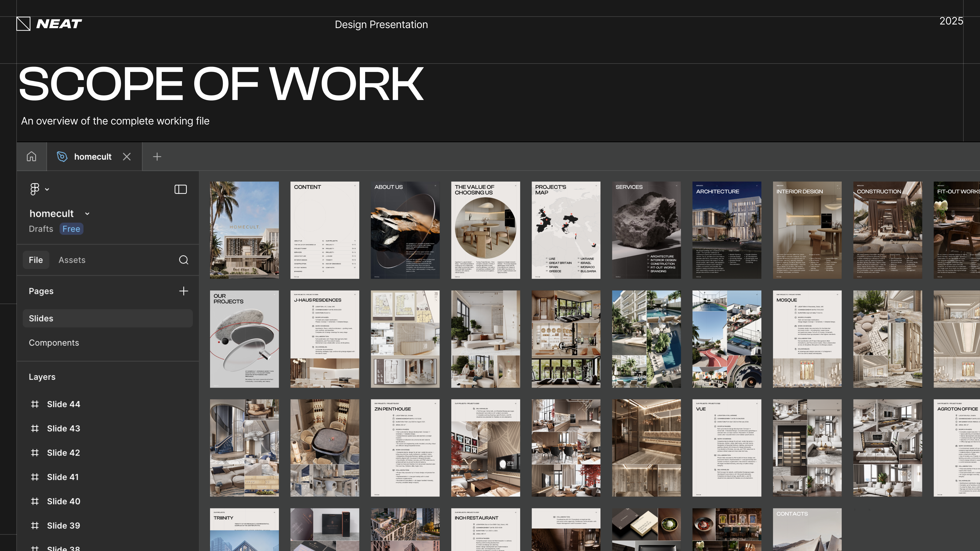Click the Free plan badge

71,229
